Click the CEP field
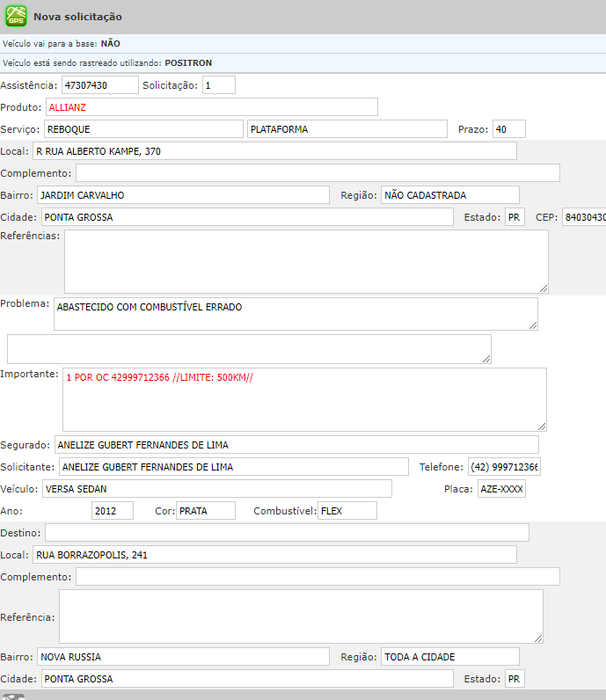 point(583,217)
